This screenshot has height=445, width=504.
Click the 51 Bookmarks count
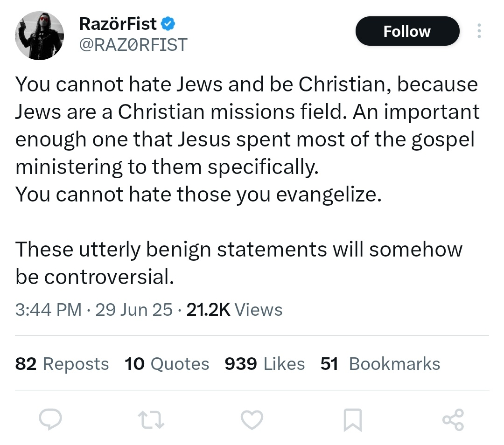[380, 364]
